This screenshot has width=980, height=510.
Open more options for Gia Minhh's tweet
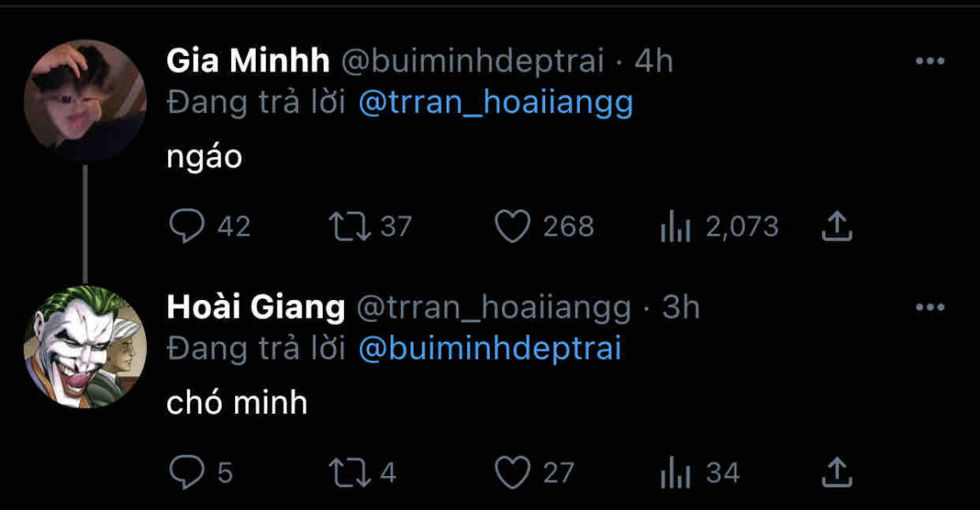(x=930, y=61)
